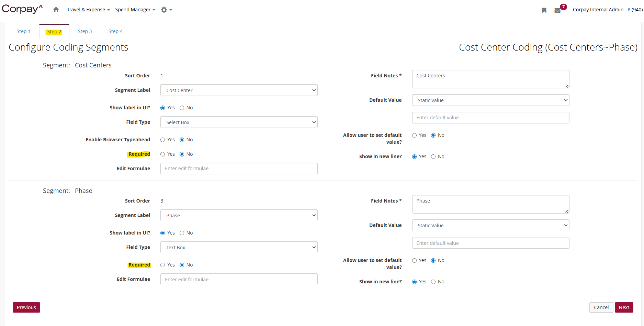The height and width of the screenshot is (326, 644).
Task: Select No for Phase Show in new line
Action: point(433,282)
